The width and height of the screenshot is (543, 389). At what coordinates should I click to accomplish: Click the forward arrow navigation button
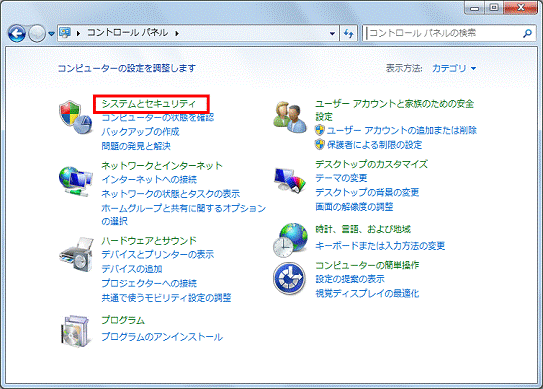coord(37,34)
